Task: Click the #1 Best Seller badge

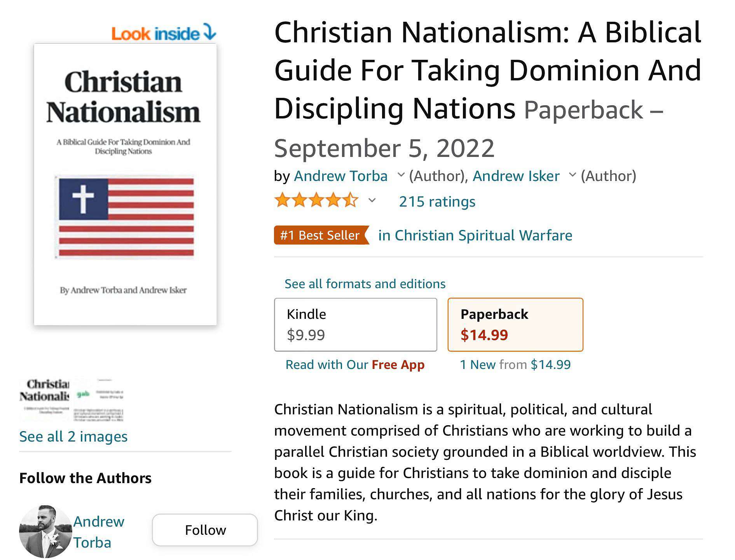Action: pos(321,235)
